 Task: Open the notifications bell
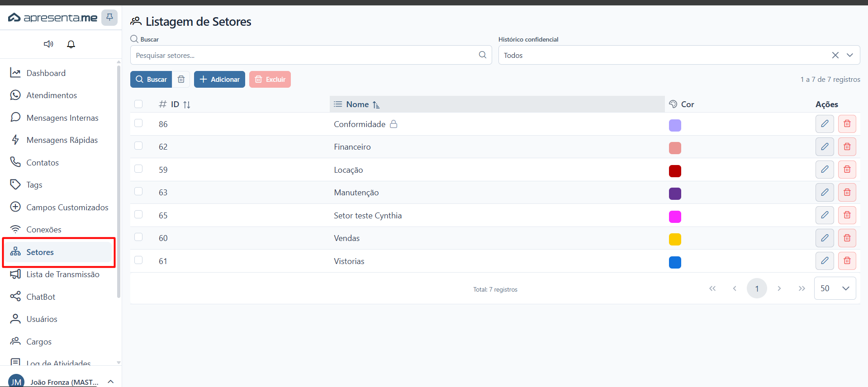71,44
